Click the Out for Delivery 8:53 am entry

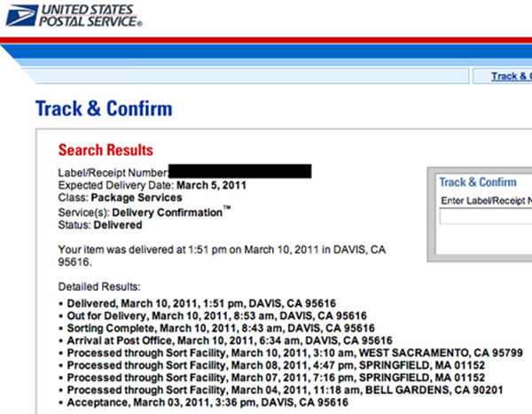pyautogui.click(x=217, y=316)
